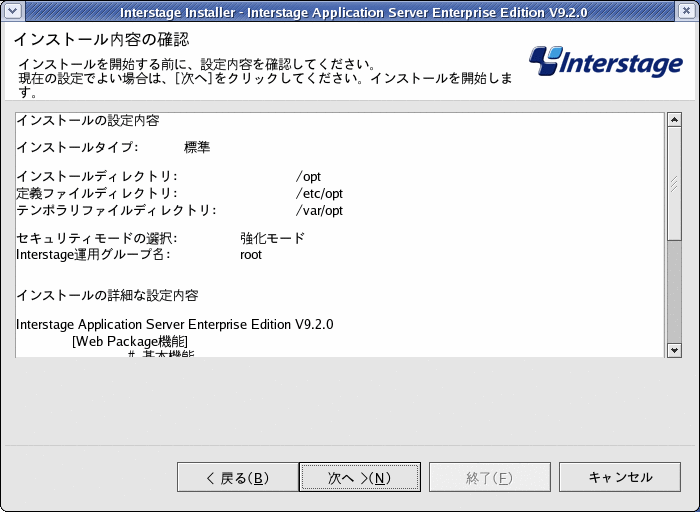Cancel installation with キャンセル button
Screen dimensions: 700x512
click(x=620, y=477)
